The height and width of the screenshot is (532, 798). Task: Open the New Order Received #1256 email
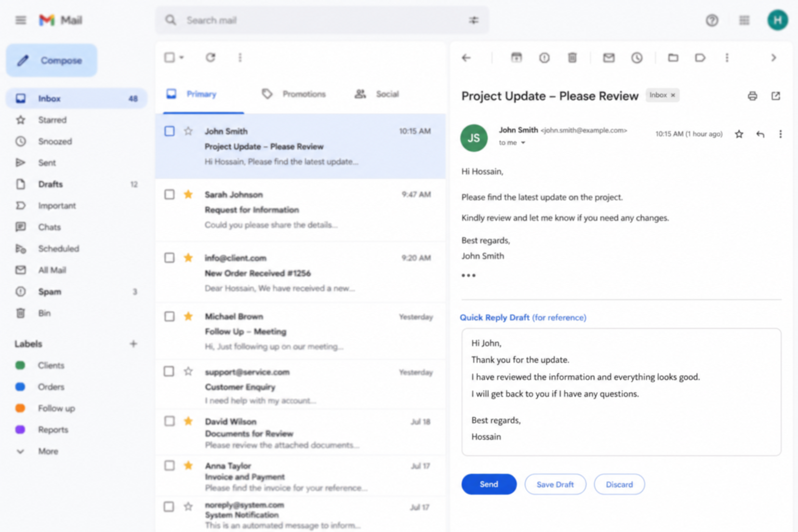(300, 273)
